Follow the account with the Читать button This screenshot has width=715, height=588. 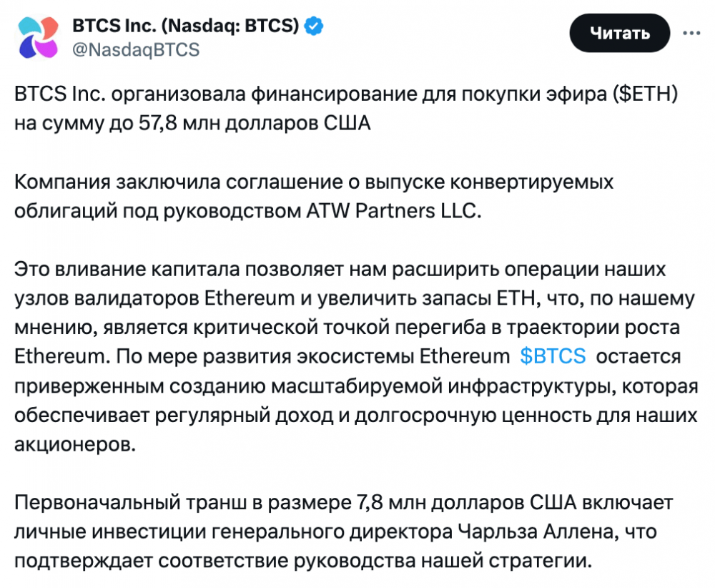tap(619, 33)
